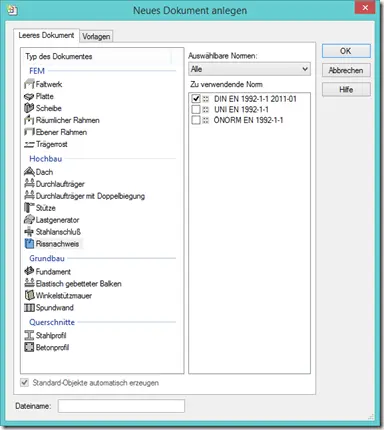Viewport: 384px width, 430px height.
Task: Select the Fundament icon
Action: [x=29, y=271]
